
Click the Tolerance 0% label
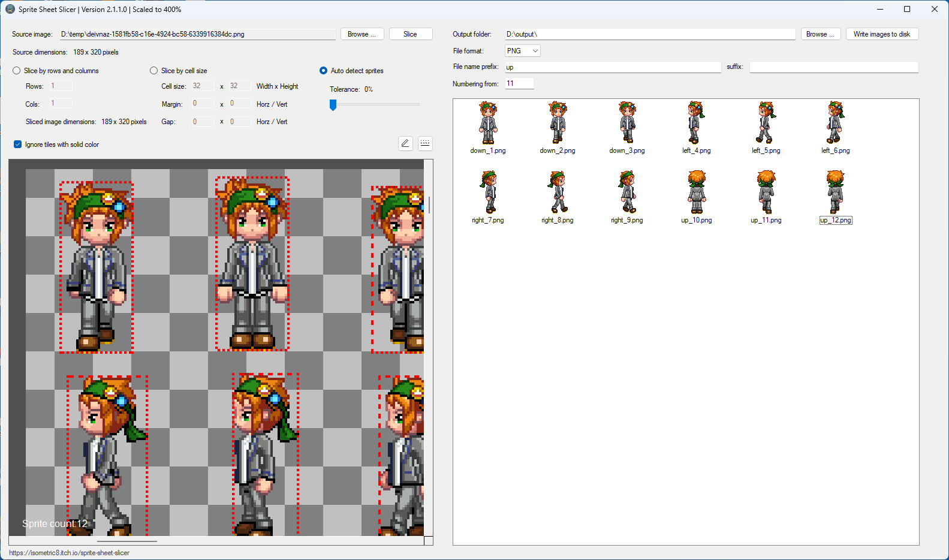click(x=351, y=89)
